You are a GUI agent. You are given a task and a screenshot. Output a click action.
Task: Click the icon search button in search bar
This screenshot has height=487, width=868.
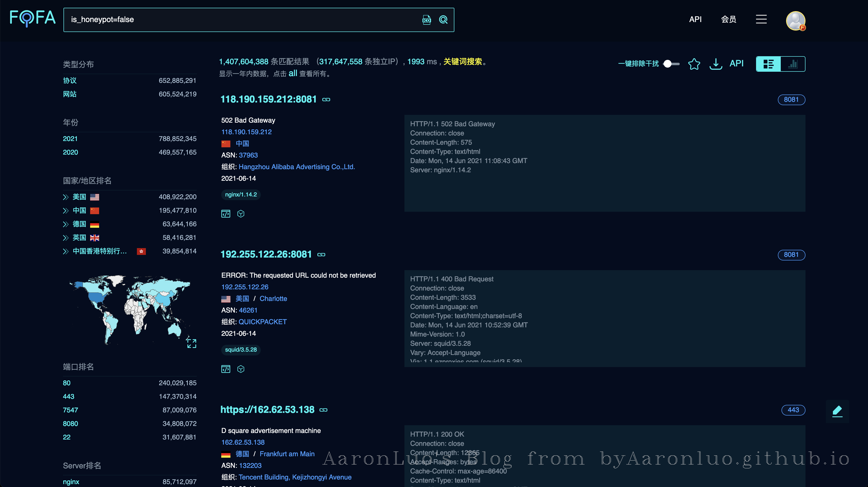click(x=426, y=20)
